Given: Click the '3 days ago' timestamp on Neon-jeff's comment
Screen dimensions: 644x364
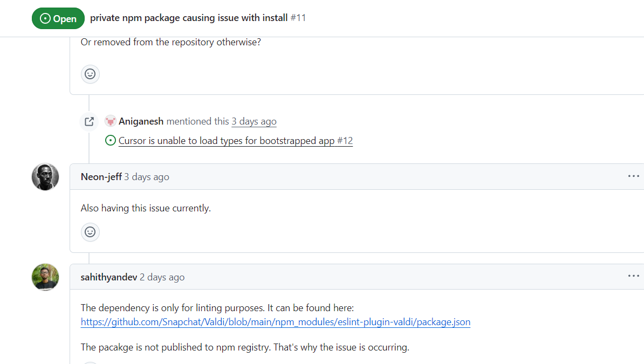Looking at the screenshot, I should point(146,177).
